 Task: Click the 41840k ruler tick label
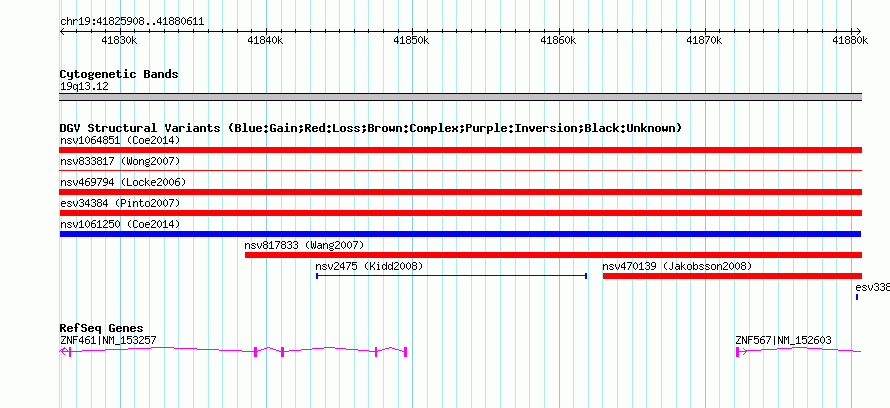pyautogui.click(x=266, y=40)
